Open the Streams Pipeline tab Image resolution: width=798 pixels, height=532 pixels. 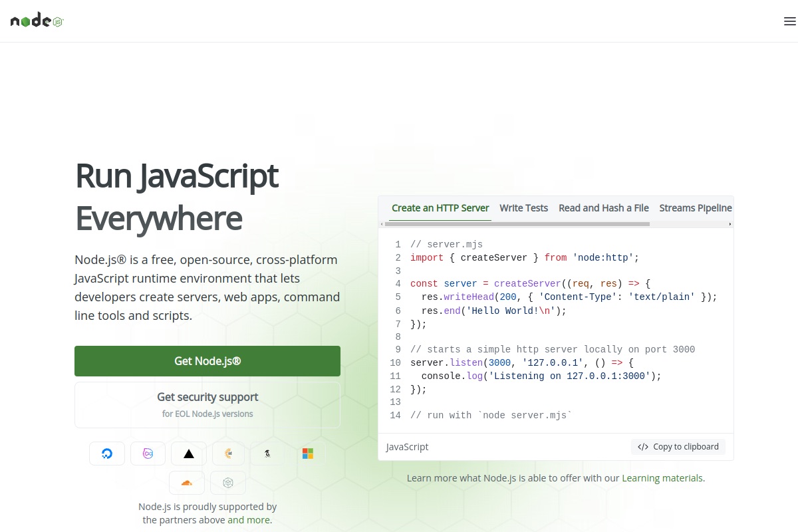pos(695,208)
